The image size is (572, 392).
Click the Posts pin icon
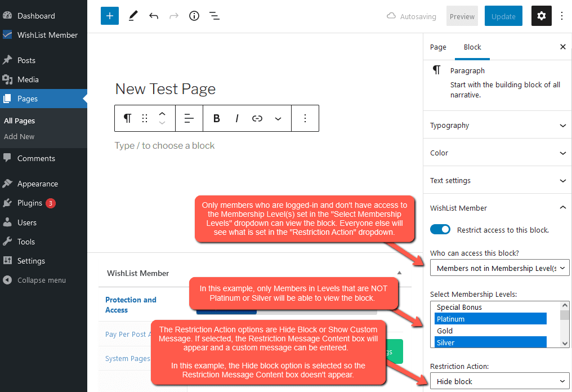tap(7, 60)
